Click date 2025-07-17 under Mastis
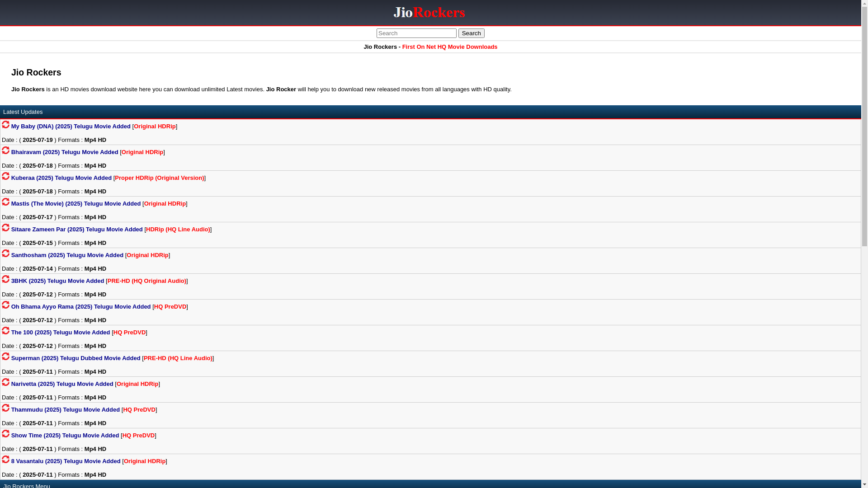 (38, 217)
